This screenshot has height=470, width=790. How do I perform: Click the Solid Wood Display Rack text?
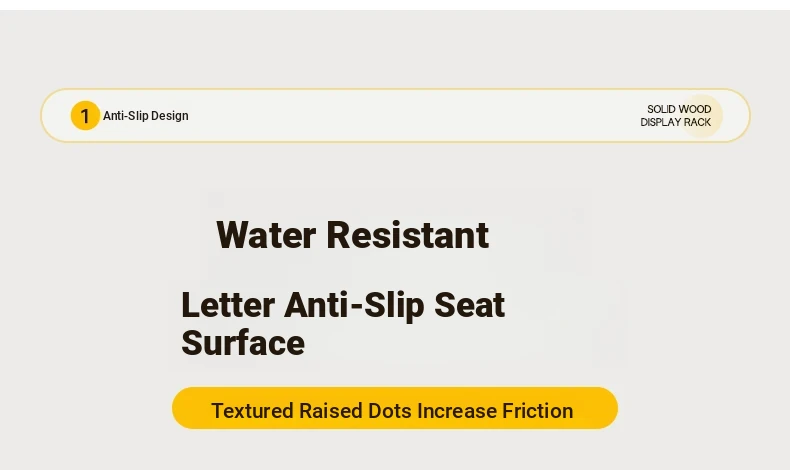[x=676, y=116]
